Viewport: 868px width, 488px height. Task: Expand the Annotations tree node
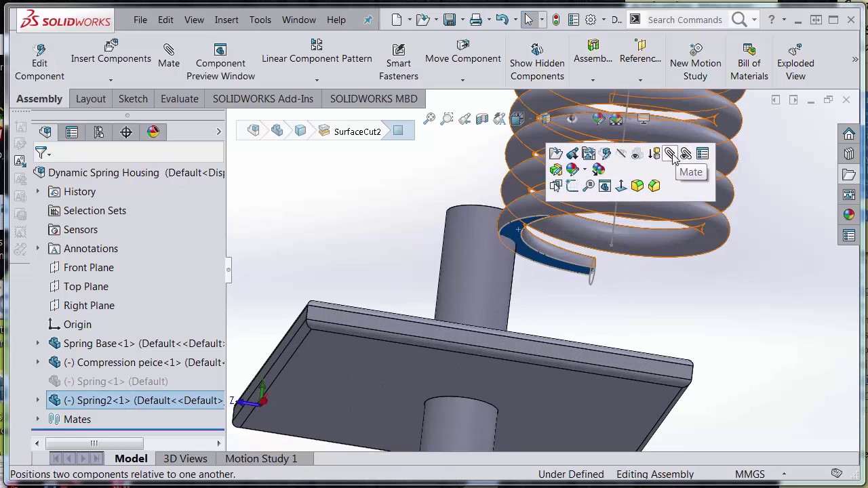click(x=38, y=249)
